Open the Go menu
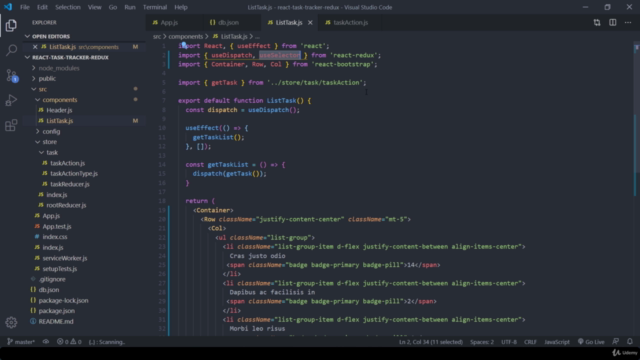Screen dimensions: 640x360 [x=113, y=7]
